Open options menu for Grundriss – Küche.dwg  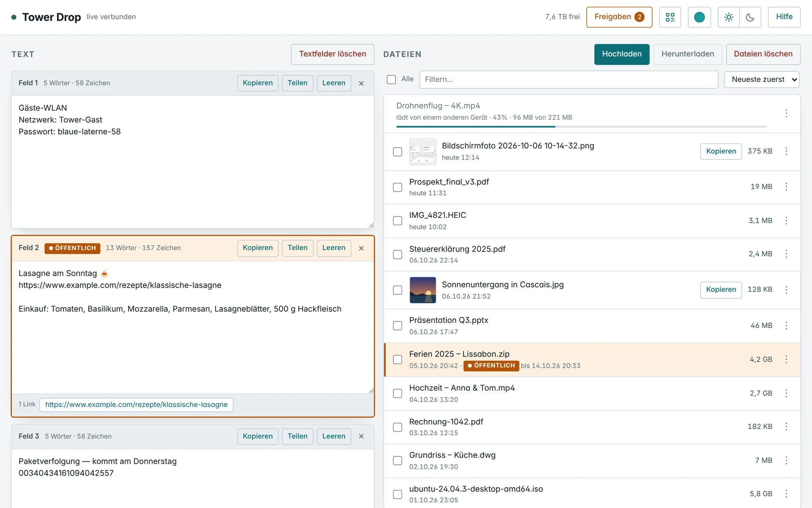click(x=786, y=460)
